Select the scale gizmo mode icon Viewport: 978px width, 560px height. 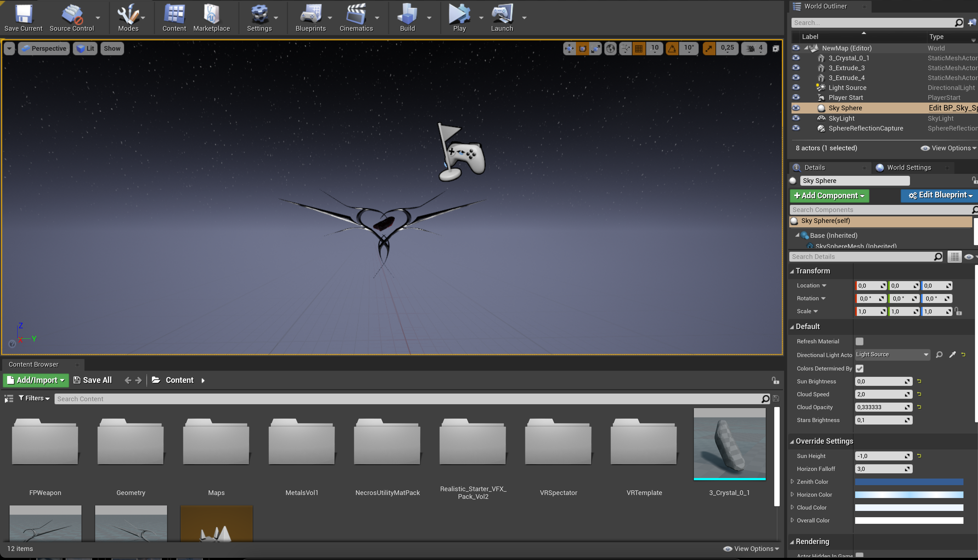pyautogui.click(x=596, y=49)
